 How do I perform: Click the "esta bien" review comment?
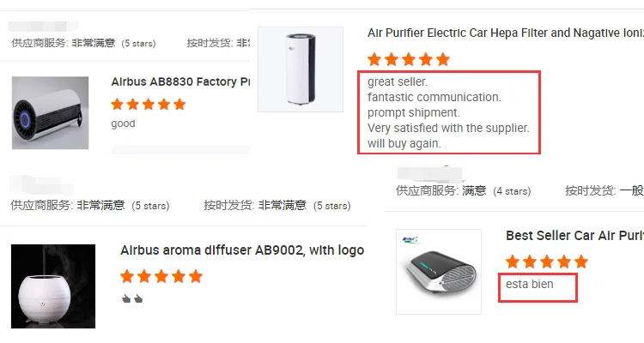click(530, 284)
